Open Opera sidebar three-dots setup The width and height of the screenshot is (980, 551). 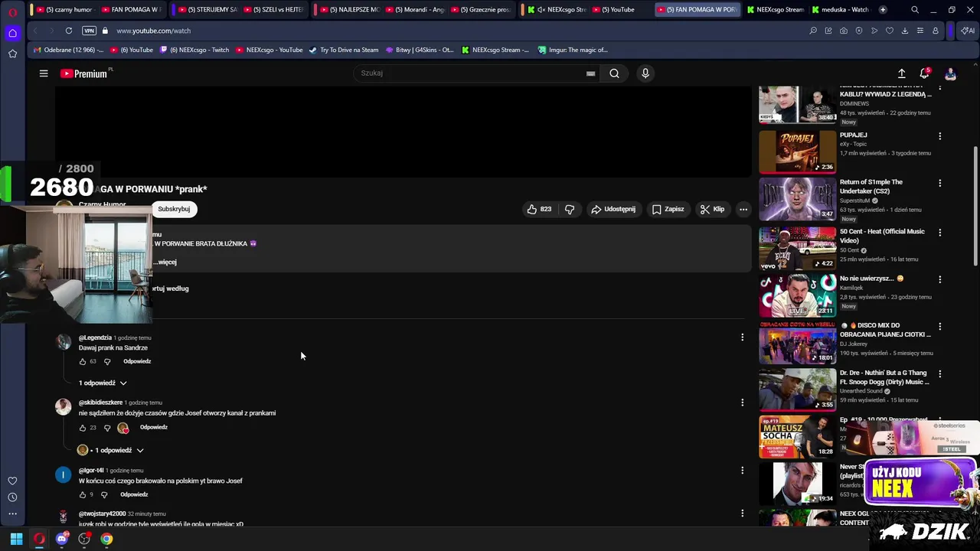[12, 514]
